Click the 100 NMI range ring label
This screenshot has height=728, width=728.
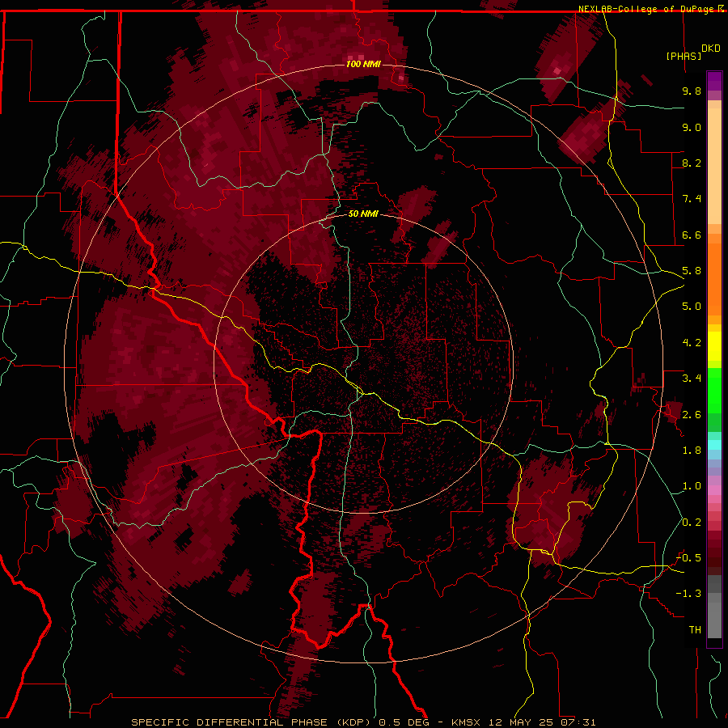tap(363, 64)
